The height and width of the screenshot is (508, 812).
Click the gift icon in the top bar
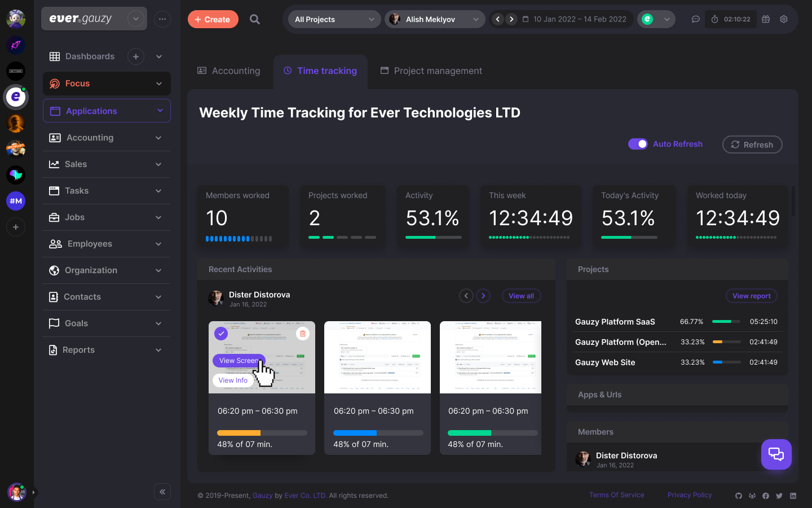coord(765,19)
